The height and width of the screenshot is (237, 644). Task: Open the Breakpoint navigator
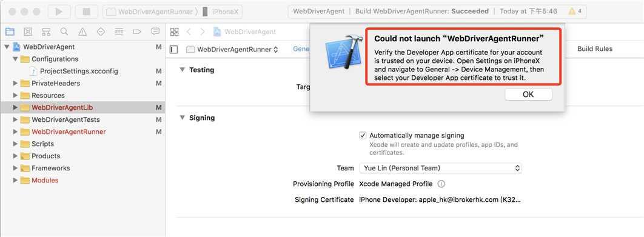pos(137,32)
